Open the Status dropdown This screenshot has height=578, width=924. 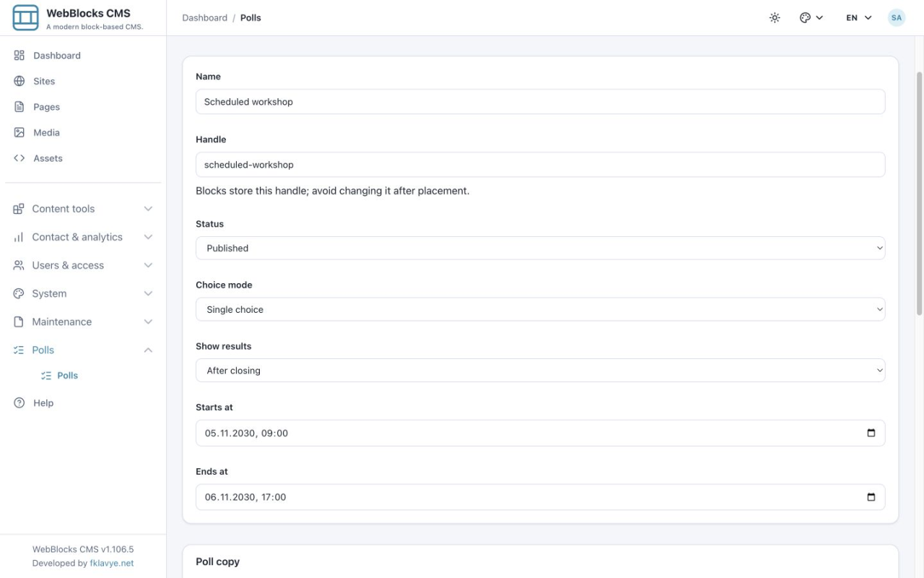(x=540, y=248)
